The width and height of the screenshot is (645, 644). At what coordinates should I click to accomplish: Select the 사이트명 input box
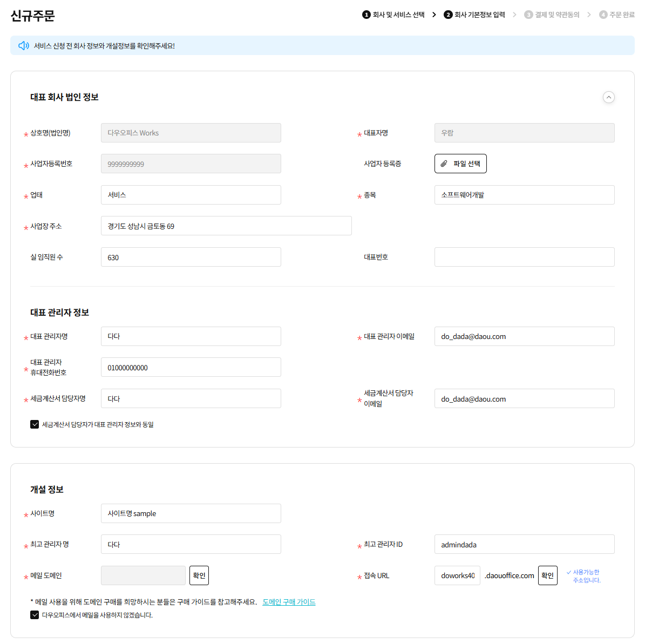point(191,513)
